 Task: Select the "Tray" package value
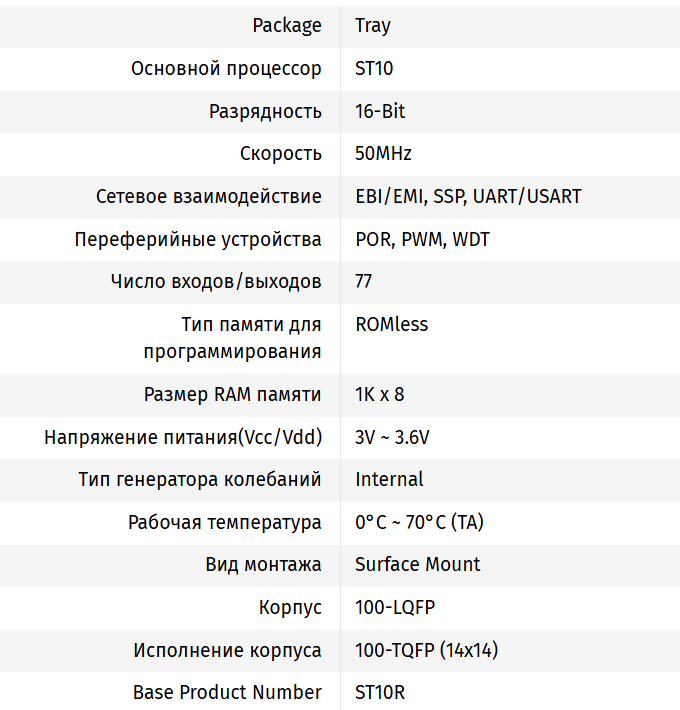(372, 26)
